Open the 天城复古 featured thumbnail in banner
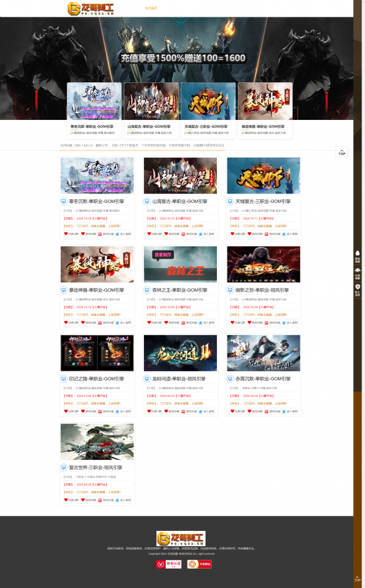 tap(208, 101)
